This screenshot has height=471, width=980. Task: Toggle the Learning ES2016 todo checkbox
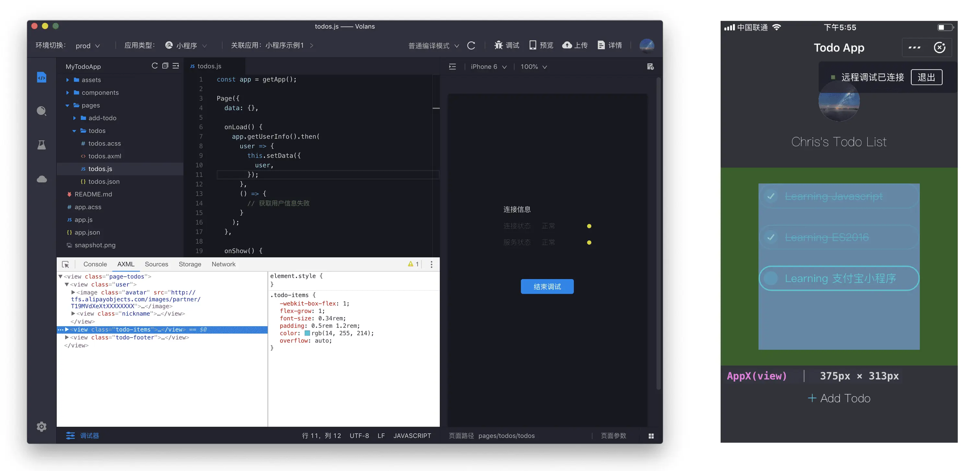[771, 237]
